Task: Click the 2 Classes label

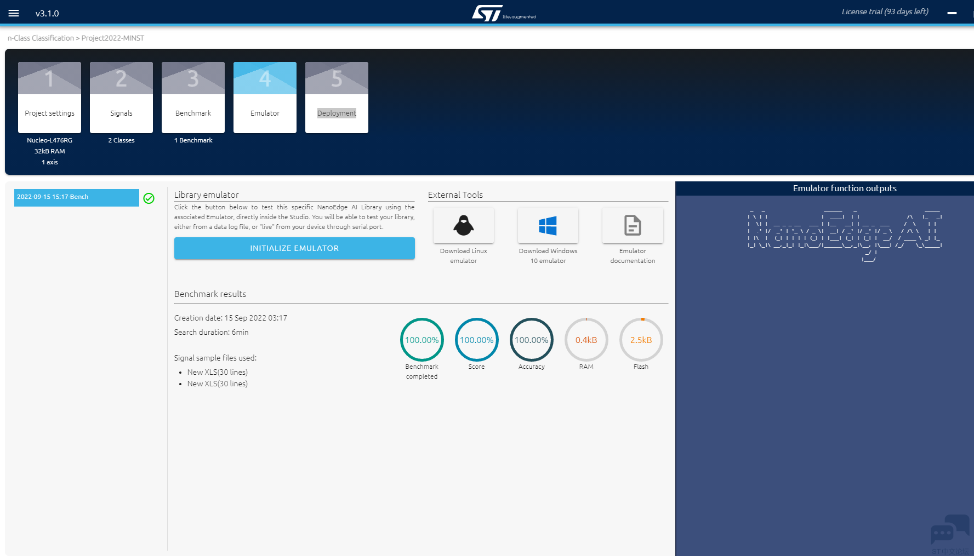Action: point(121,140)
